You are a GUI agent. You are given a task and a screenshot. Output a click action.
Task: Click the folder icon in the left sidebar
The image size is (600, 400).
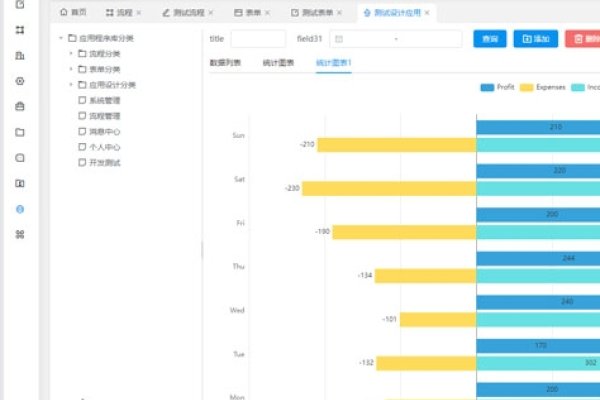20,132
